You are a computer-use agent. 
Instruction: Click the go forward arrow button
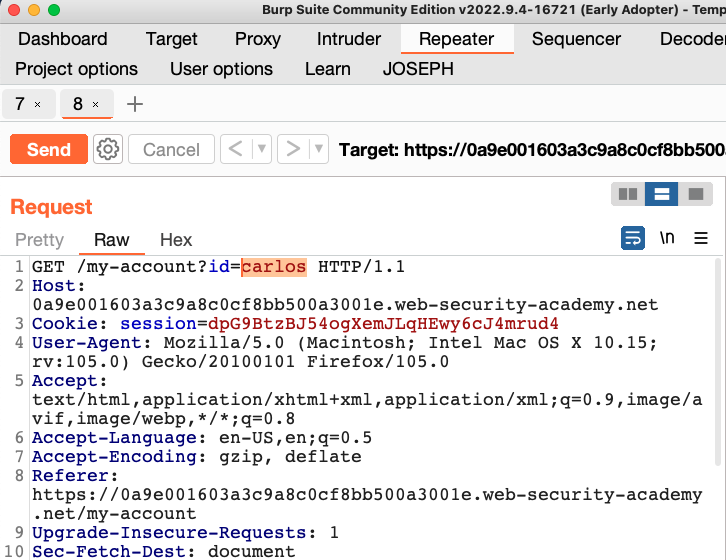[293, 149]
